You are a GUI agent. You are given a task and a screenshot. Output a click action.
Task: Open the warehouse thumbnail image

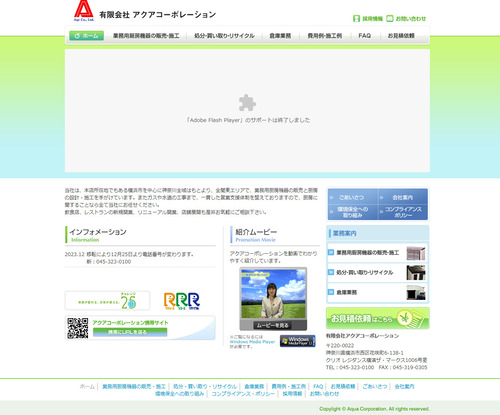tap(416, 293)
